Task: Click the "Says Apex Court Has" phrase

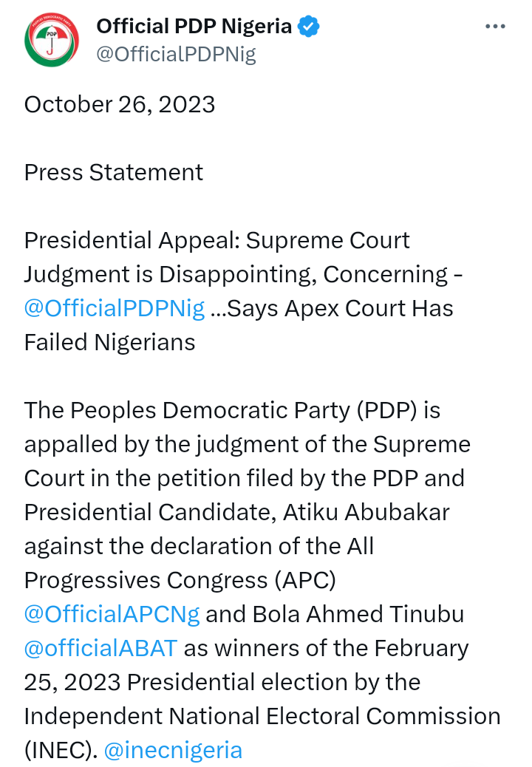Action: (340, 308)
